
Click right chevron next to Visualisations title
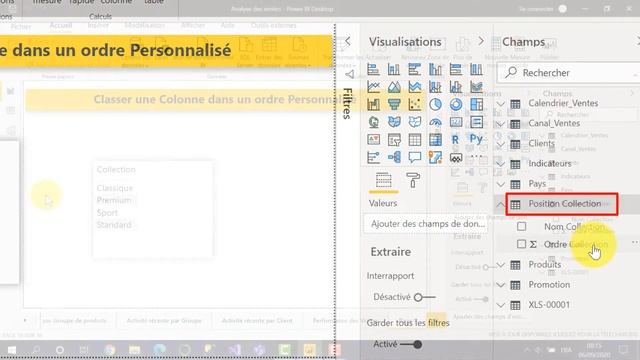[x=481, y=41]
